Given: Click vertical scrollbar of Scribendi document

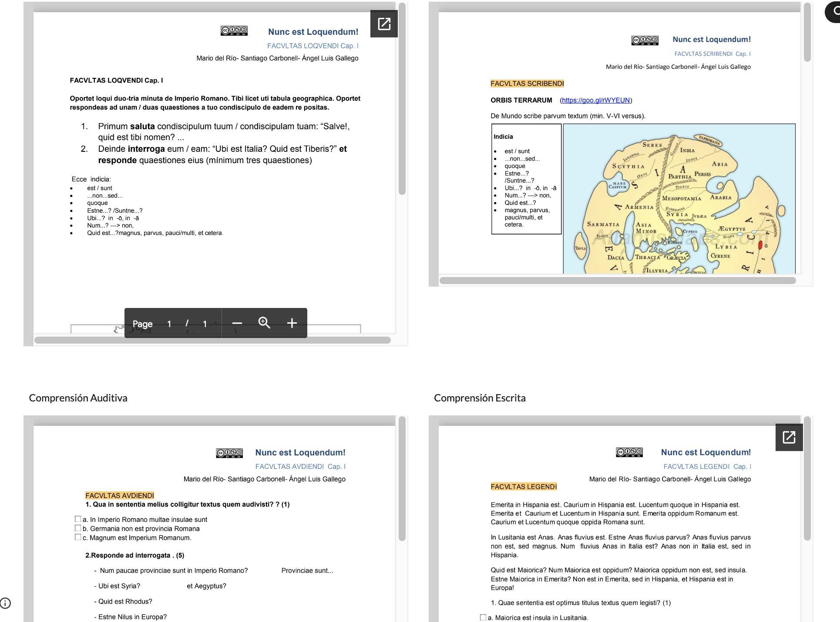Looking at the screenshot, I should click(807, 32).
